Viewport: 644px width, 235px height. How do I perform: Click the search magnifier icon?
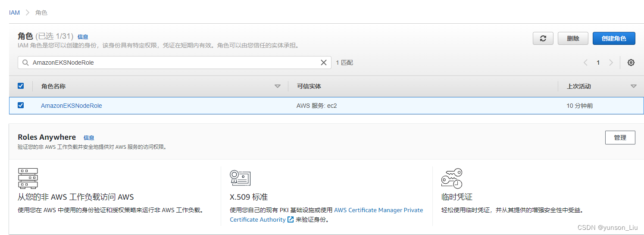26,63
